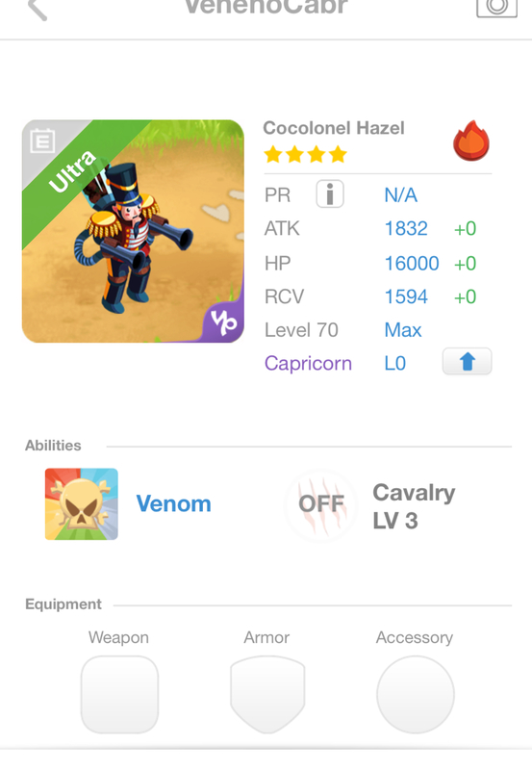Tap the Cavalry LV 3 label
The width and height of the screenshot is (532, 770).
coord(414,506)
